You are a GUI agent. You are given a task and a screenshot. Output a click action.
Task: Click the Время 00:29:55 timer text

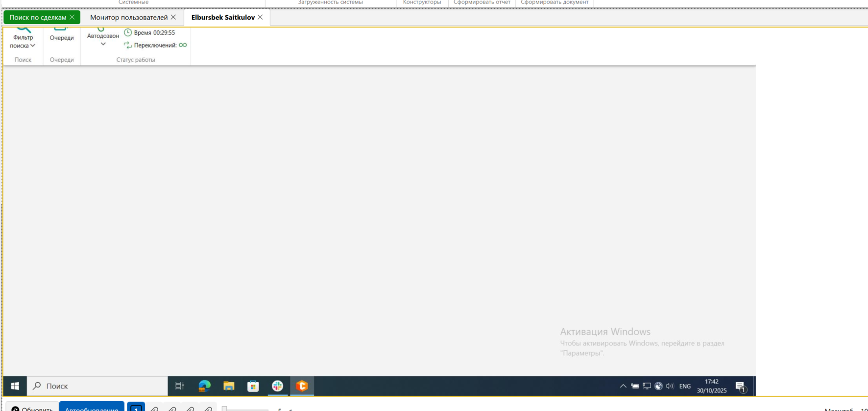154,33
